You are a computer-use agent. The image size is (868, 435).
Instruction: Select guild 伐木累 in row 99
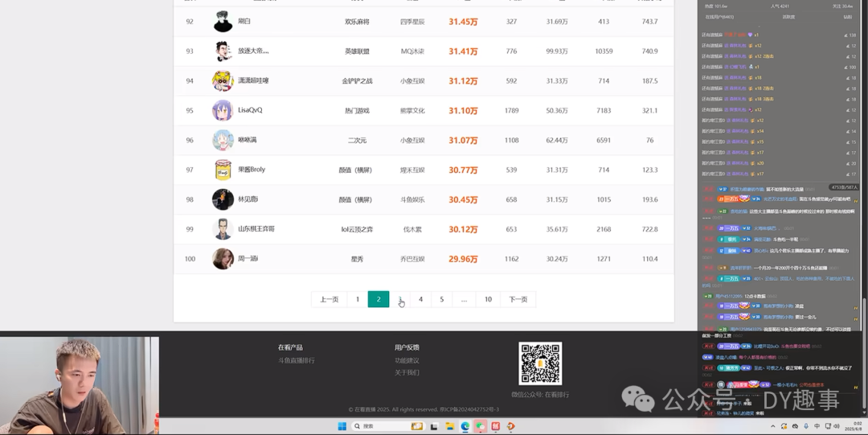click(412, 229)
